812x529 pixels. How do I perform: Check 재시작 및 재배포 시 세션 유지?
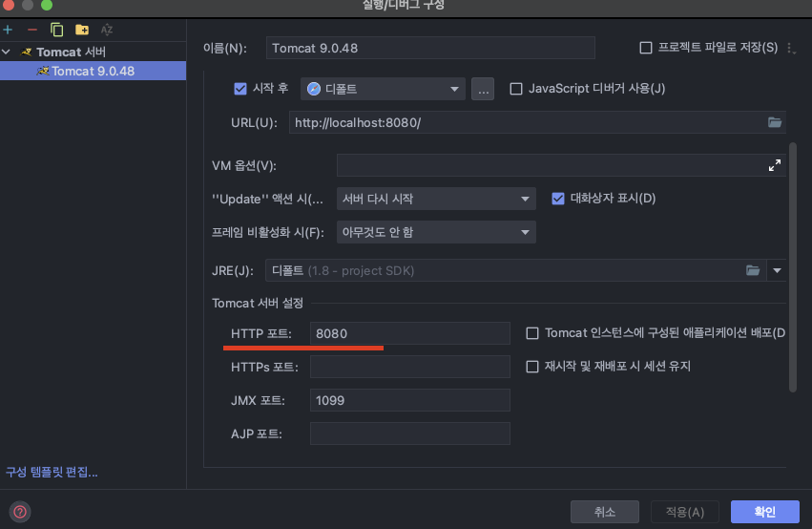(532, 367)
